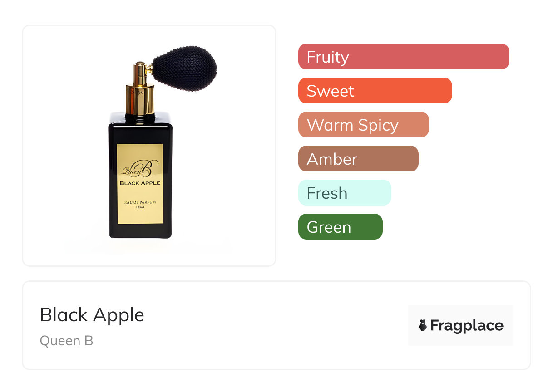Open the Queen B brand link
Screen dimensions: 553x392
(x=67, y=341)
